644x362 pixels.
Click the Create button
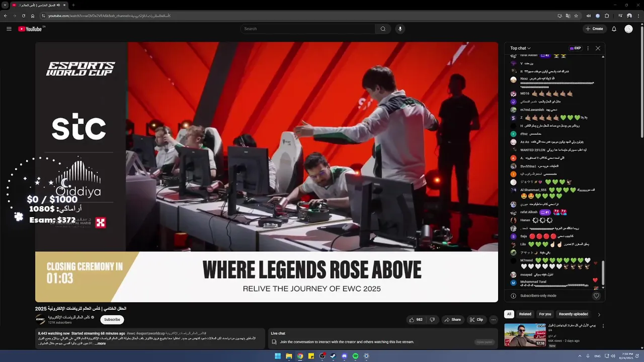(x=594, y=29)
